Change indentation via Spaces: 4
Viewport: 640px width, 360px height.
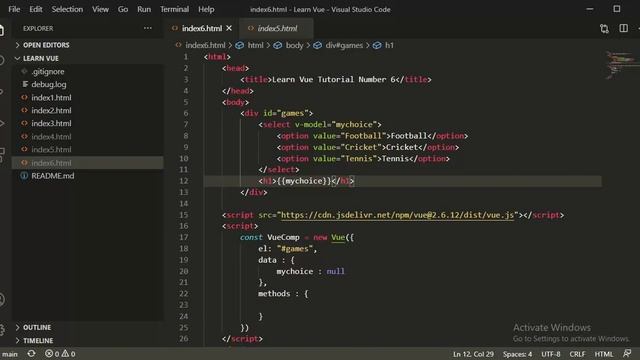517,354
